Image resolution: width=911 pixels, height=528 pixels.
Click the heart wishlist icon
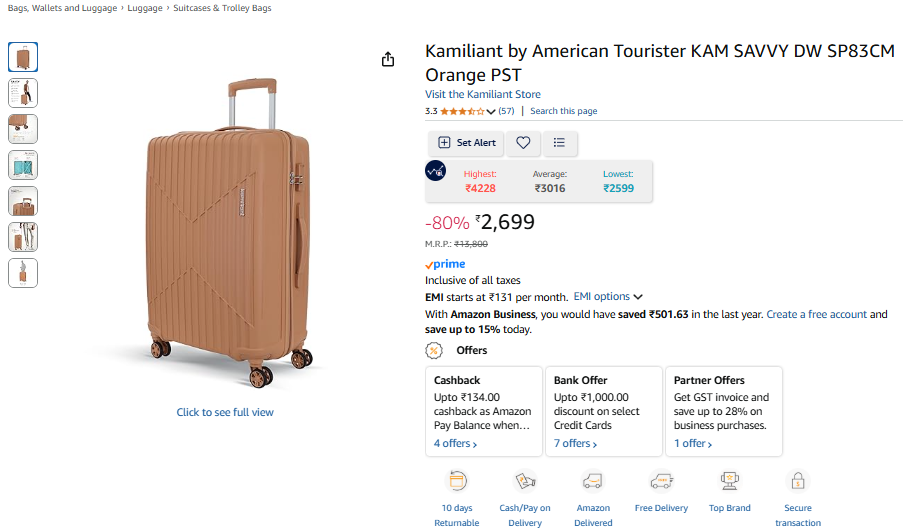(523, 143)
